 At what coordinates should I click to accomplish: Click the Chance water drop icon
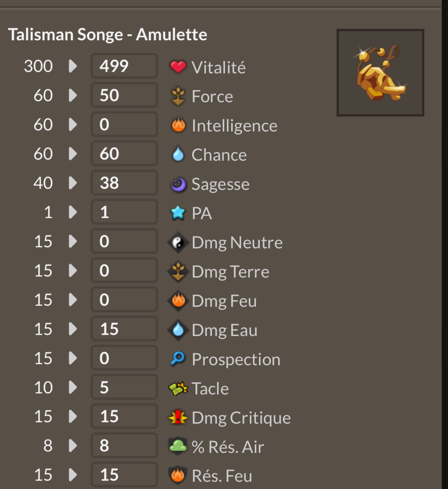tap(178, 154)
